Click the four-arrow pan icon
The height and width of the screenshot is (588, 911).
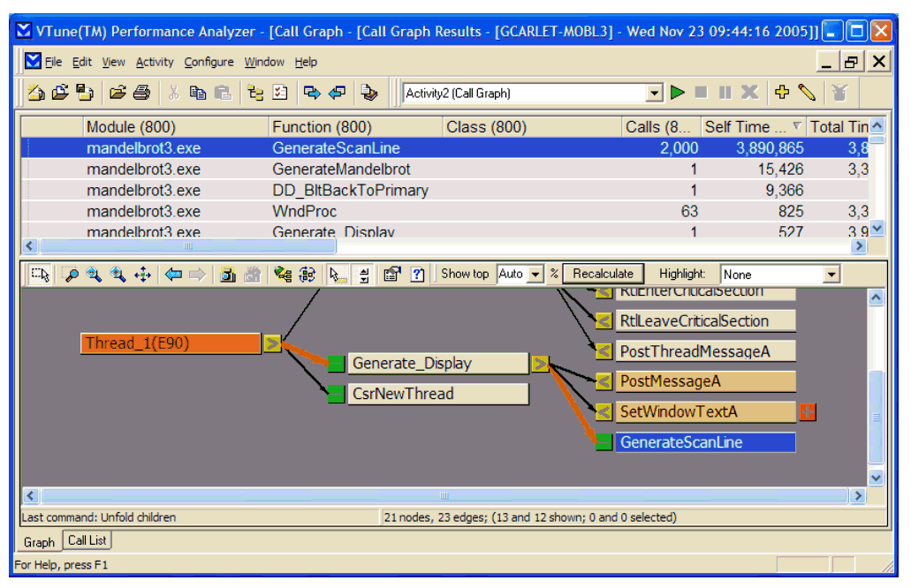pyautogui.click(x=142, y=275)
